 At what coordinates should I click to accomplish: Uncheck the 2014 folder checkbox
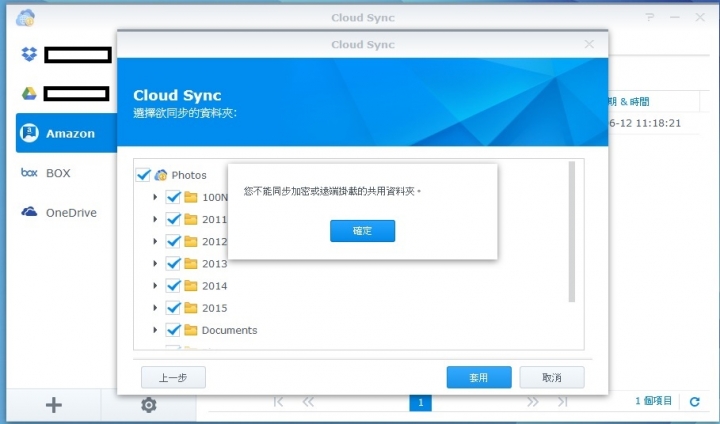(173, 286)
